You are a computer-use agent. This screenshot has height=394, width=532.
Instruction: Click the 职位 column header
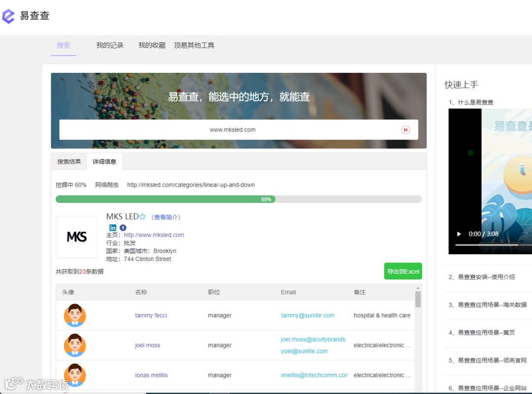pos(214,292)
